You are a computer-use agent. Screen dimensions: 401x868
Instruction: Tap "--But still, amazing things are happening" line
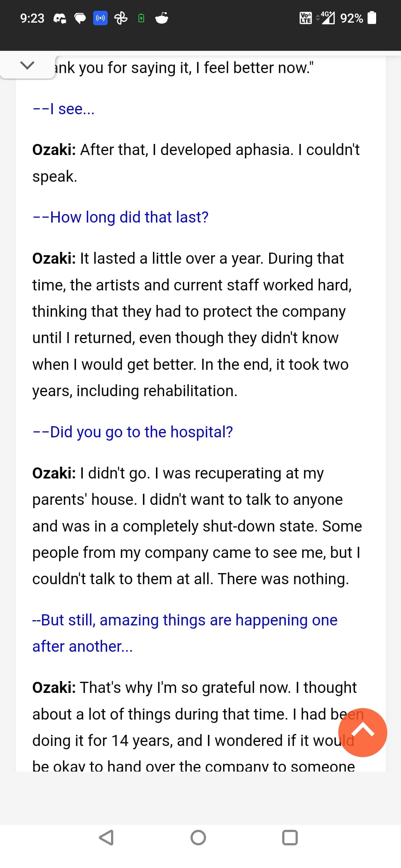point(185,633)
